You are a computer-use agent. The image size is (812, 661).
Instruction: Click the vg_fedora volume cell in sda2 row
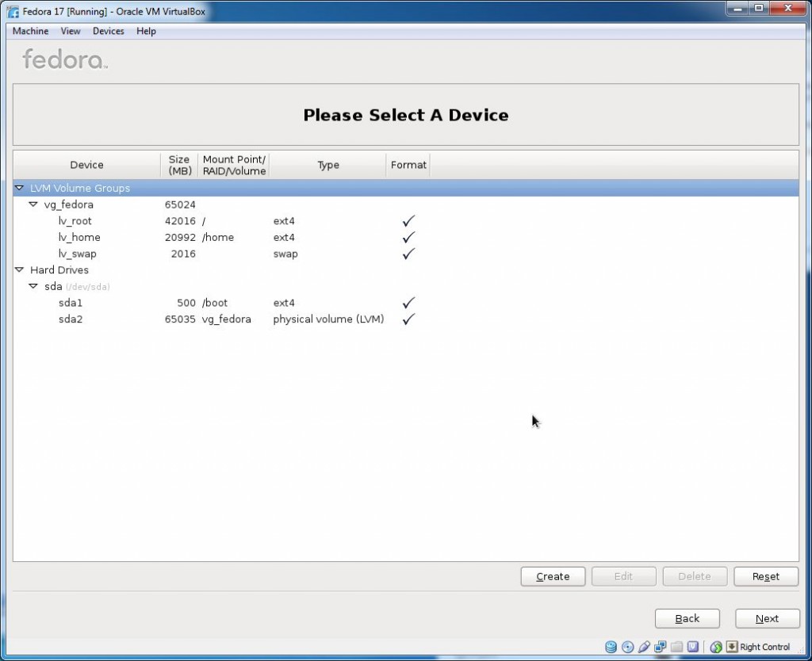click(x=226, y=319)
